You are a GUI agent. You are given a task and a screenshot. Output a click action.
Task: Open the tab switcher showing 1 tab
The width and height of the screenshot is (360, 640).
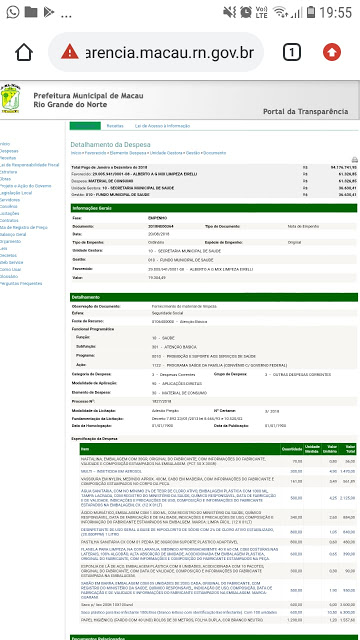(x=292, y=52)
